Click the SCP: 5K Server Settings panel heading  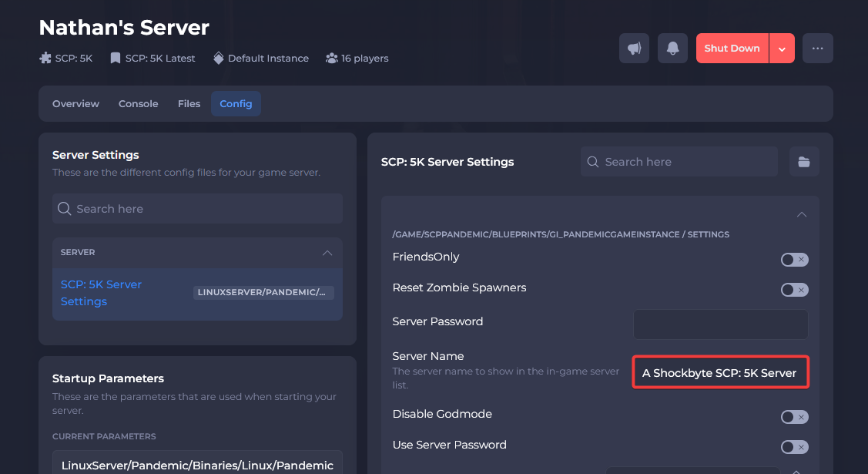pyautogui.click(x=447, y=162)
